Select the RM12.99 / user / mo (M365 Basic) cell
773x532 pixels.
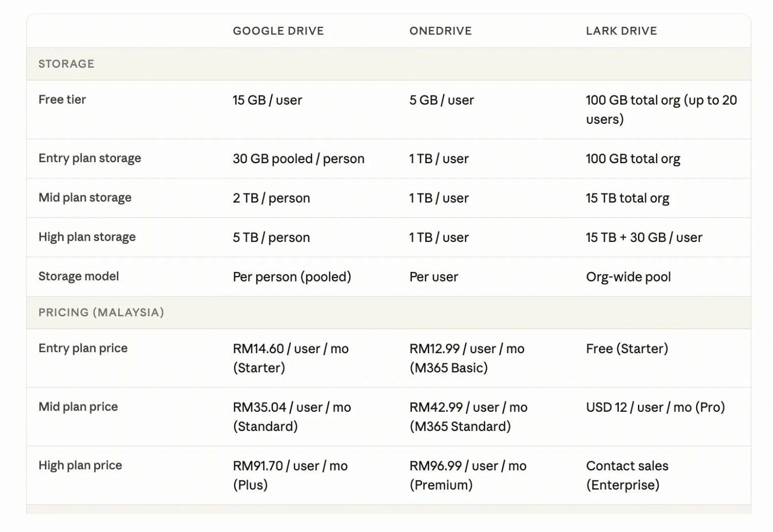coord(467,358)
